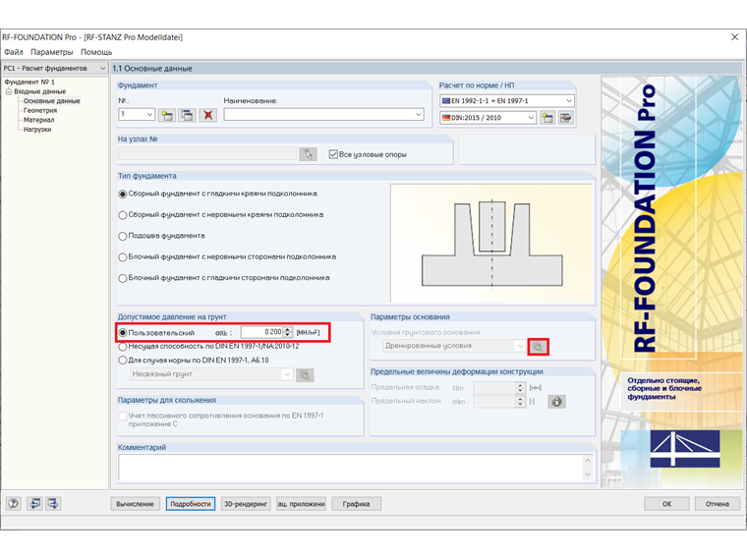The height and width of the screenshot is (560, 747).
Task: Open 'Наименование' description dropdown
Action: pos(419,114)
